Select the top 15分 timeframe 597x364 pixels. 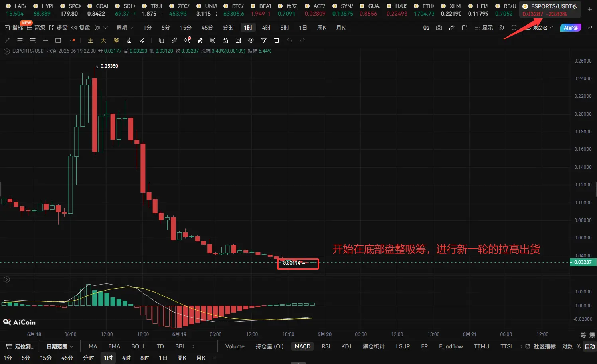click(x=186, y=28)
